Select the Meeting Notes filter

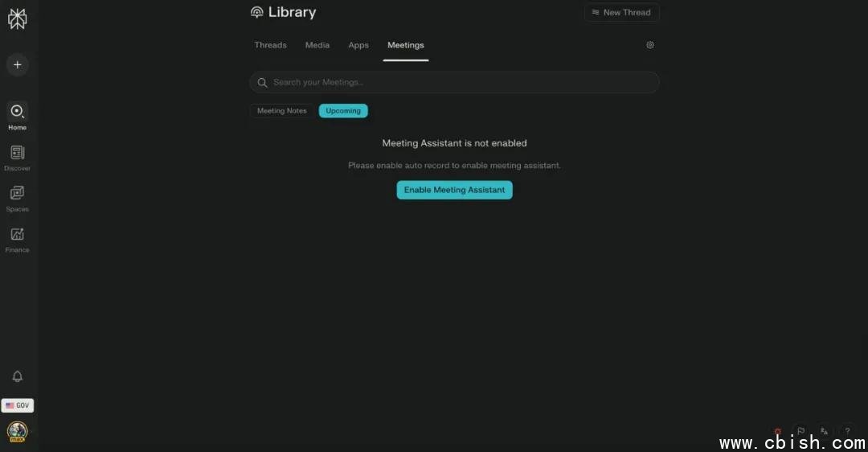pos(281,111)
